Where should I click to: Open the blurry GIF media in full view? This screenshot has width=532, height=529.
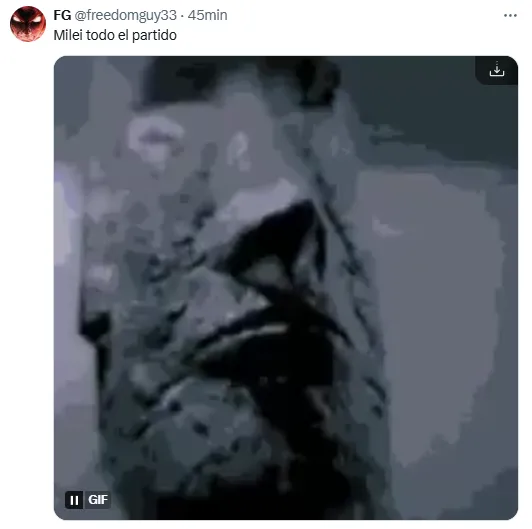[286, 288]
